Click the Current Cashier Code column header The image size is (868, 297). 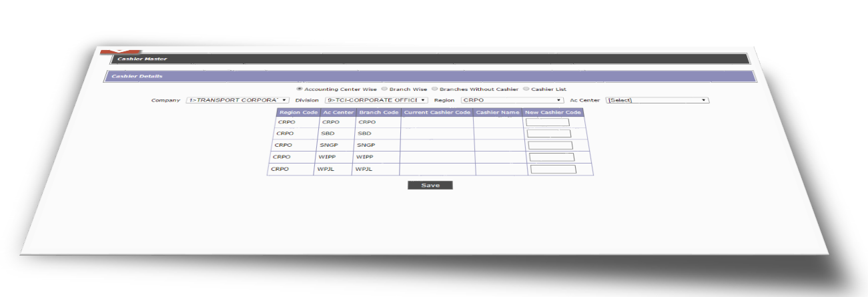coord(437,112)
